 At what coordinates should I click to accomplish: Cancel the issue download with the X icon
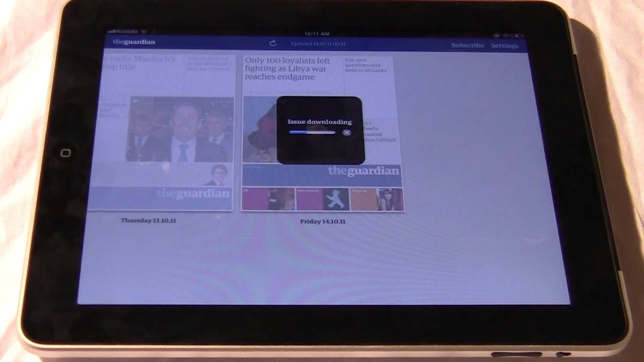pos(346,133)
